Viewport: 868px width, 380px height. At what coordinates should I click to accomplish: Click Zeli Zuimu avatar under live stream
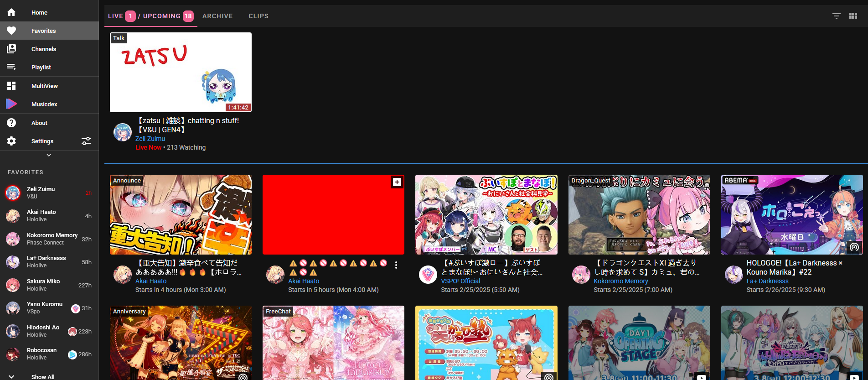click(x=123, y=132)
